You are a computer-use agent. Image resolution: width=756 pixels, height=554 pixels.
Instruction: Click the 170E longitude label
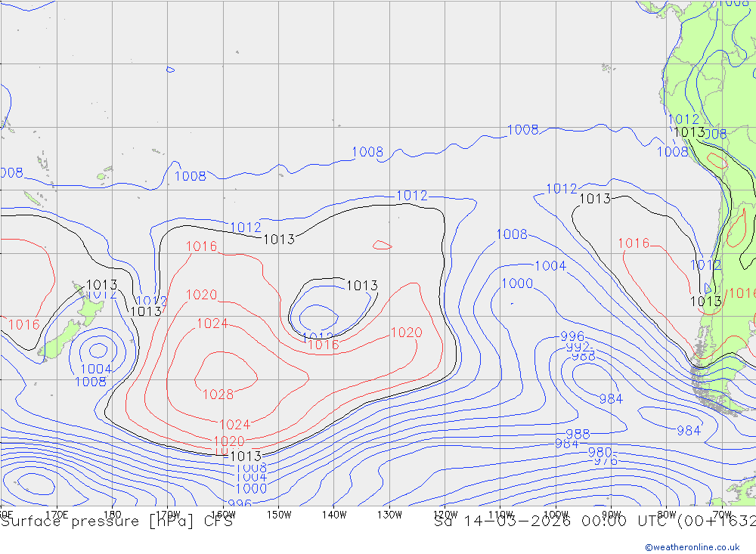(x=57, y=515)
